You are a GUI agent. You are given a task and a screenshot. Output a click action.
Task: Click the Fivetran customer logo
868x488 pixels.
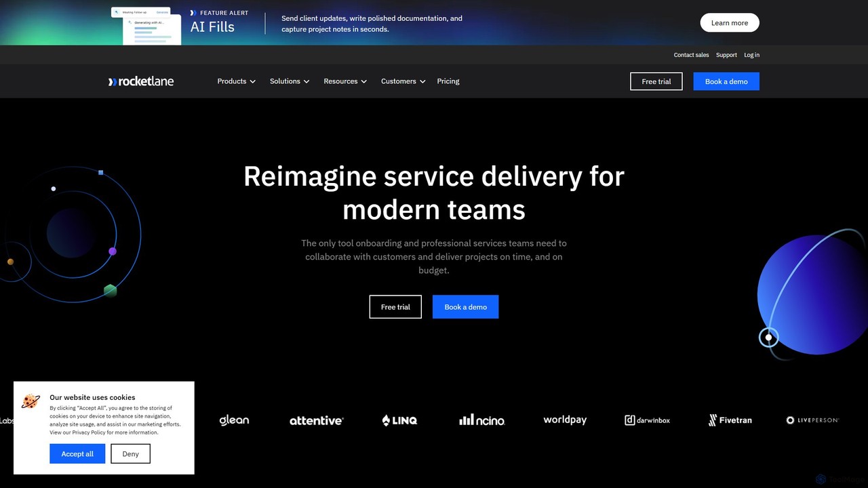click(x=730, y=420)
